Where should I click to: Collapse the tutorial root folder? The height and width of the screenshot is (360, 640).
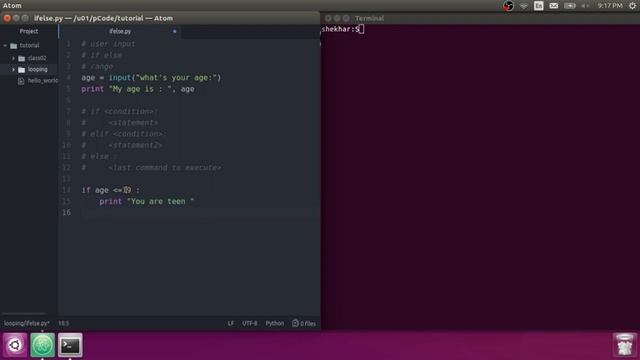pyautogui.click(x=5, y=45)
